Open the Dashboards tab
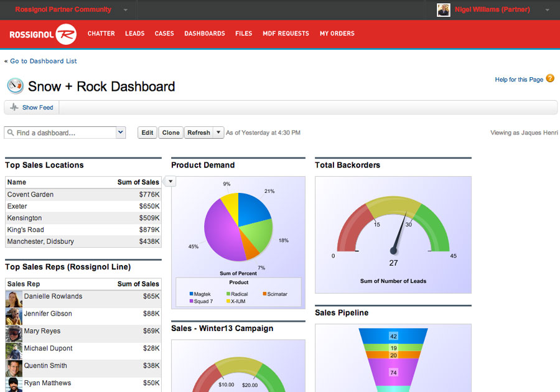The image size is (560, 392). [205, 34]
